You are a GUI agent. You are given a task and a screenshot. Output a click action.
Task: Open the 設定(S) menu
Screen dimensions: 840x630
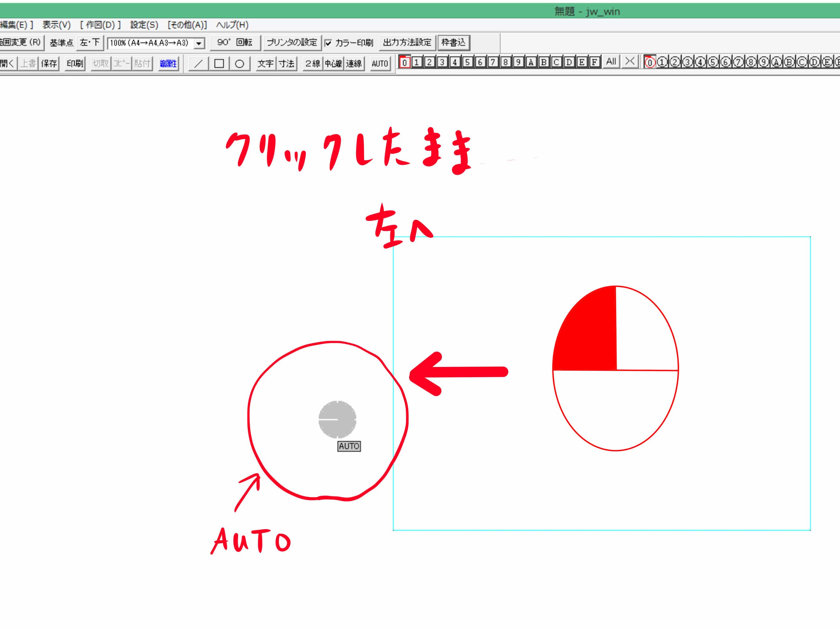(x=144, y=25)
